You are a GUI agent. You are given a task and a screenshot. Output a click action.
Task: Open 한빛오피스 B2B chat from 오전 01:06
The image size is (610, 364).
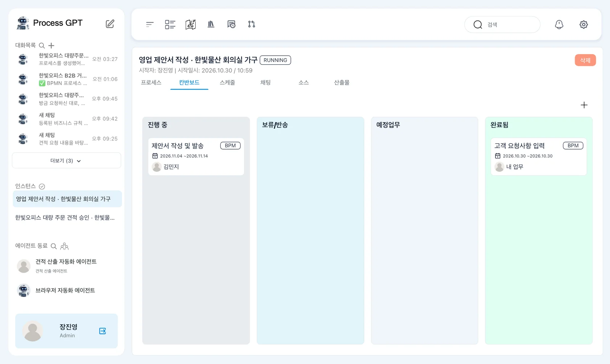pos(67,79)
